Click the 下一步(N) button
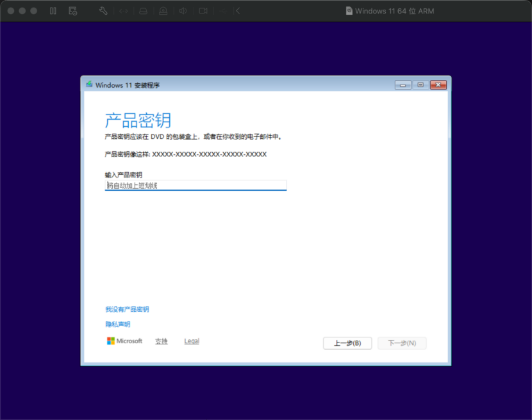The image size is (532, 420). click(402, 343)
